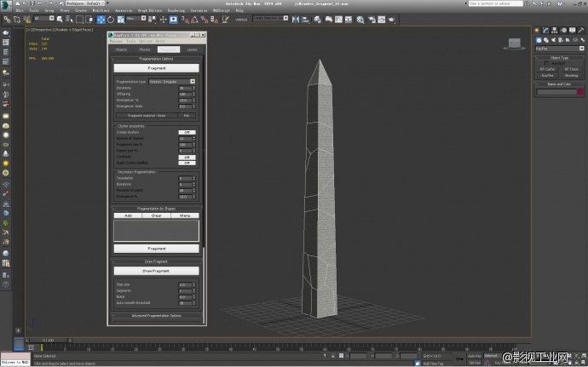Toggle Continuity Off button
This screenshot has height=367, width=588.
pos(187,157)
